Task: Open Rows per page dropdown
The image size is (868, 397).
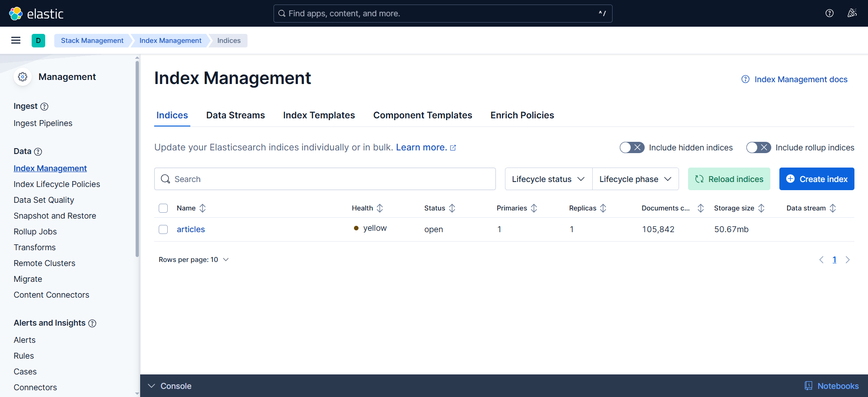Action: pyautogui.click(x=194, y=260)
